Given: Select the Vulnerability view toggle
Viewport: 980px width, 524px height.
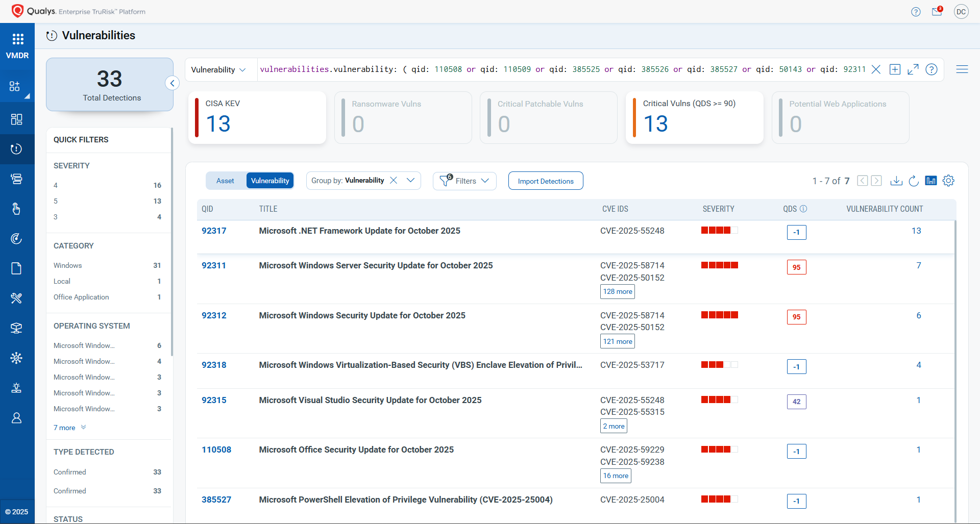Looking at the screenshot, I should [x=269, y=181].
